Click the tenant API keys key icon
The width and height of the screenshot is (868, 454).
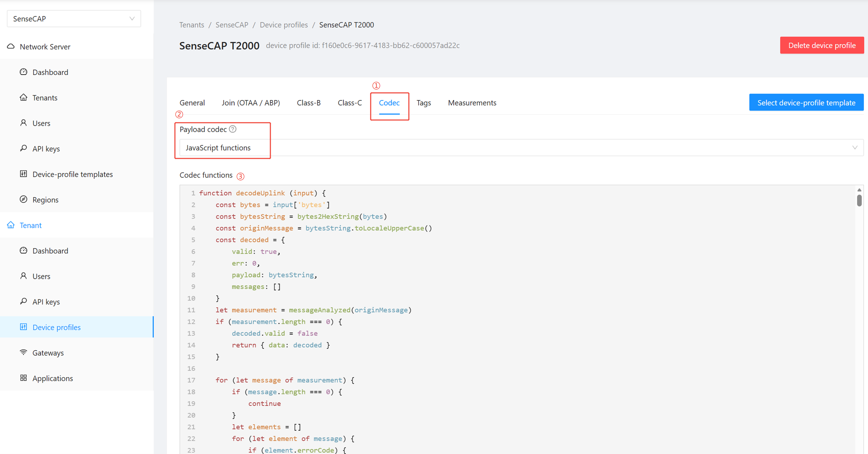coord(23,301)
